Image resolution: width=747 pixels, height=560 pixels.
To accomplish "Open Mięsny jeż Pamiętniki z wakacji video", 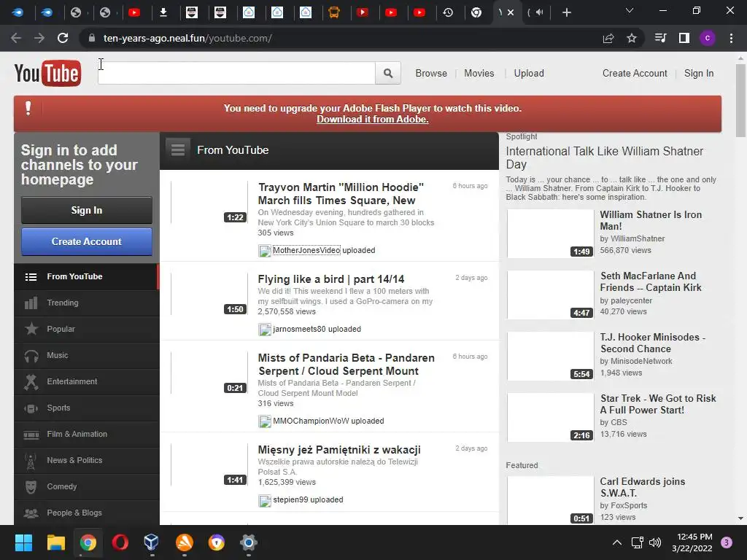I will click(x=338, y=449).
